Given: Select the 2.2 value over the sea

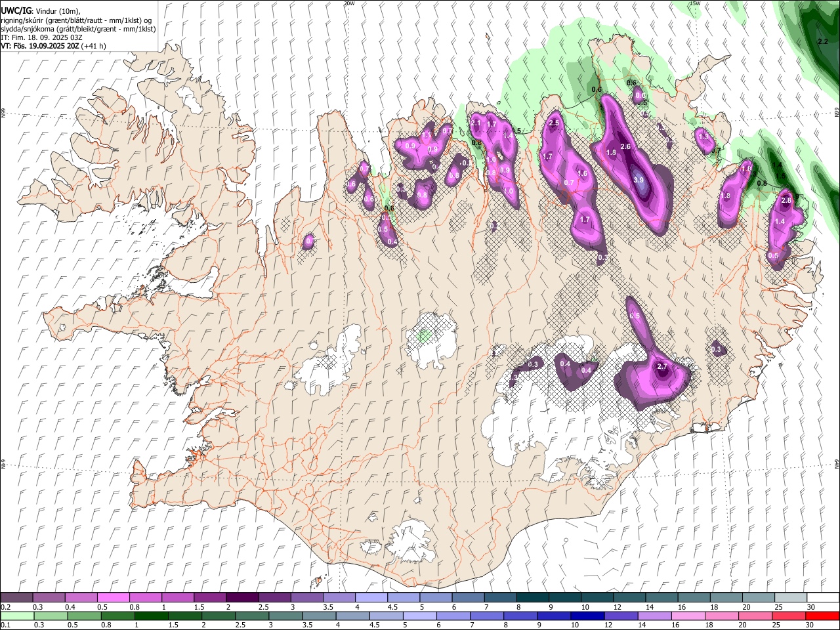Looking at the screenshot, I should coord(823,41).
